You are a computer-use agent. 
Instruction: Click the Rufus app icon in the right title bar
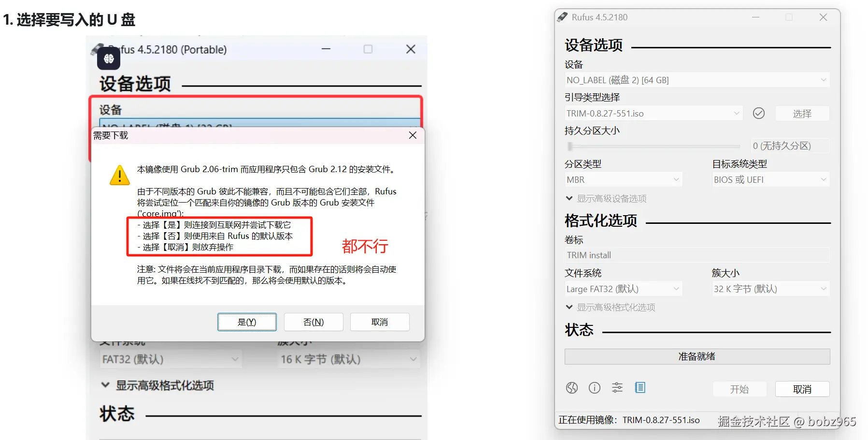[x=563, y=16]
